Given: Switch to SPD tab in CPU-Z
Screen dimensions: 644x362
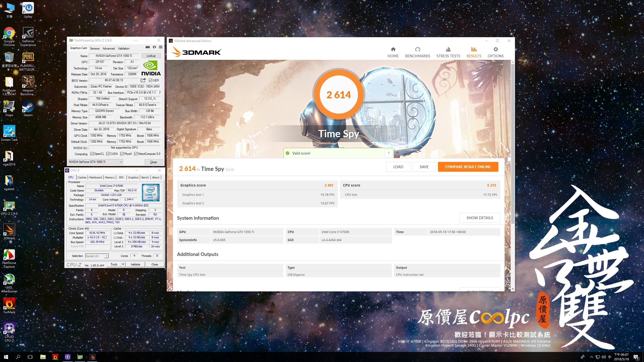Looking at the screenshot, I should pos(121,177).
